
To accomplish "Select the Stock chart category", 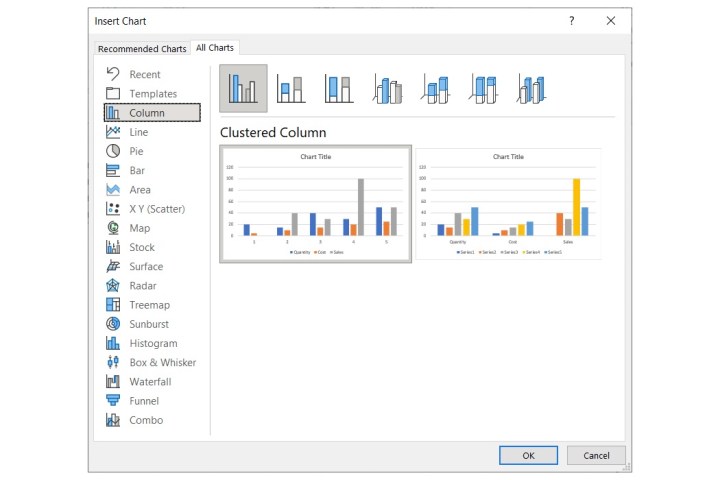I will 152,247.
